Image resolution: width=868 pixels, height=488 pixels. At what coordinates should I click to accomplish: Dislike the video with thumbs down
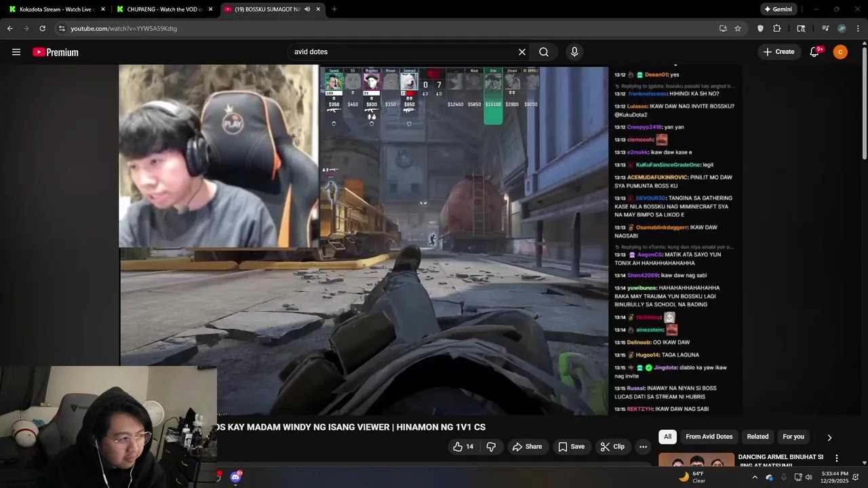coord(491,447)
